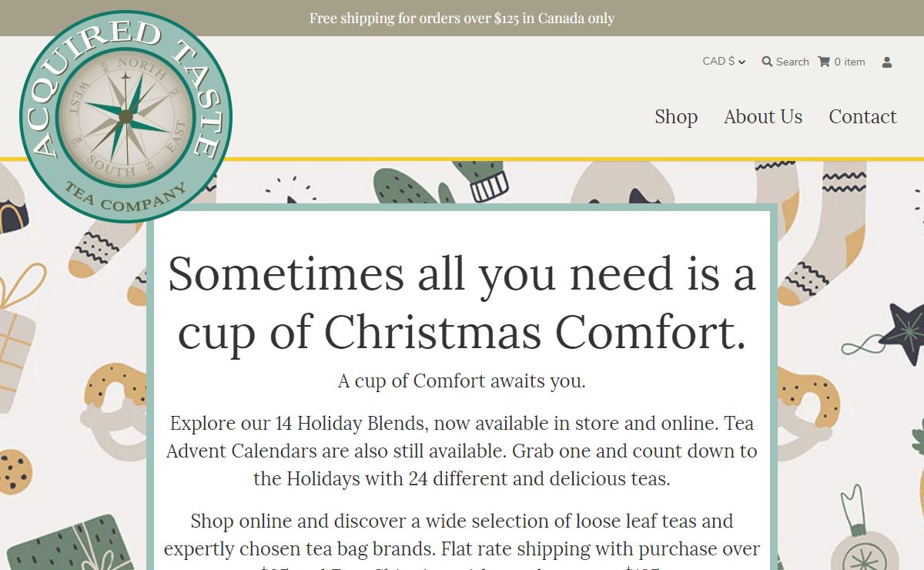
Task: Click the "Christmas Comfort" headline
Action: click(462, 303)
